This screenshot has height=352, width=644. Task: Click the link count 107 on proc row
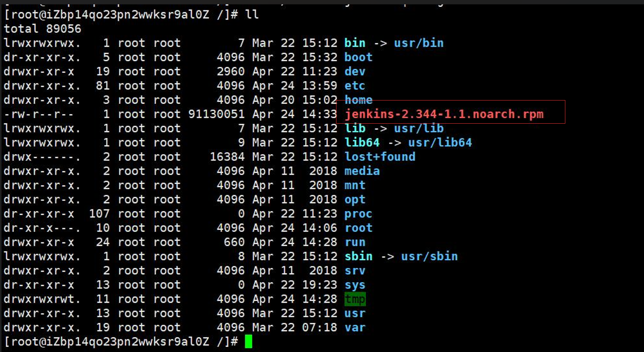click(x=99, y=214)
